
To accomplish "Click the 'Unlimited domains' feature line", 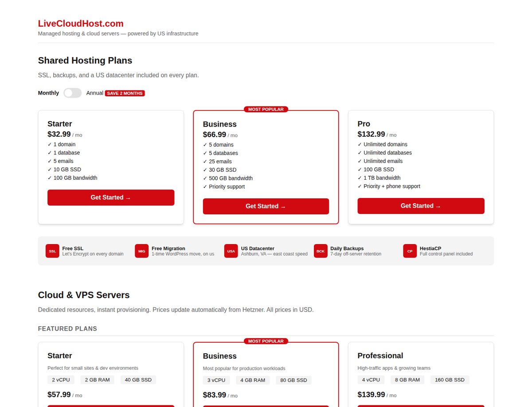I will pos(383,144).
